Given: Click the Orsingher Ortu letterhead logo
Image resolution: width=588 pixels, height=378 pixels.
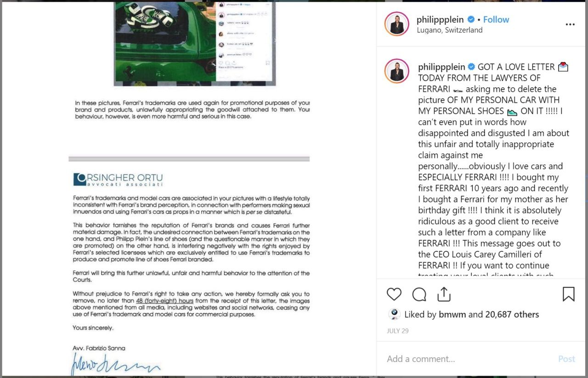Looking at the screenshot, I should (x=118, y=179).
